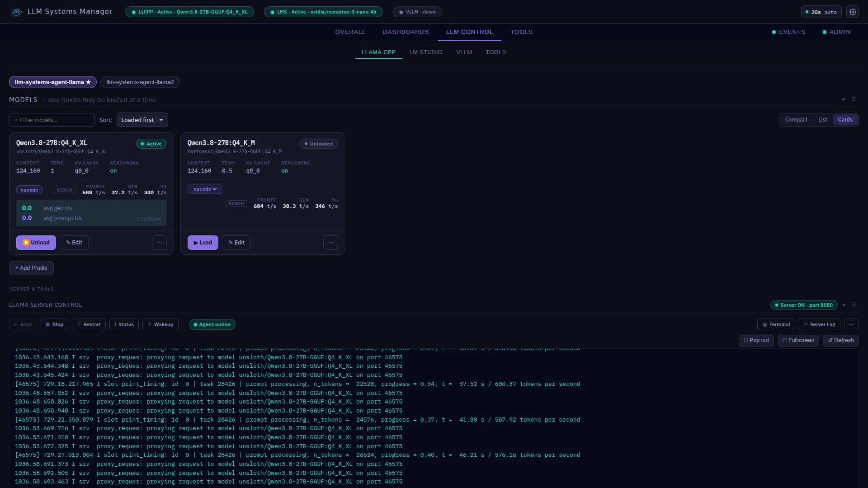Click the Unloaded badge on Q4_K_M card

[x=319, y=144]
